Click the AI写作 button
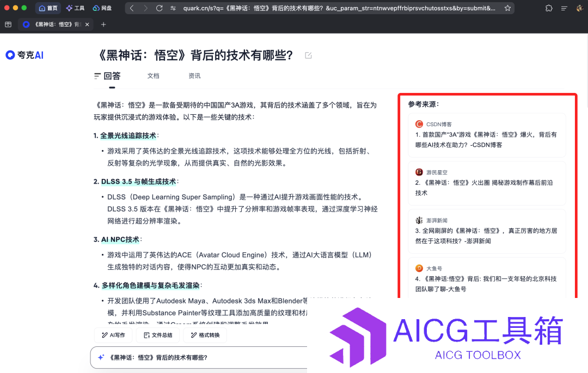 [113, 335]
